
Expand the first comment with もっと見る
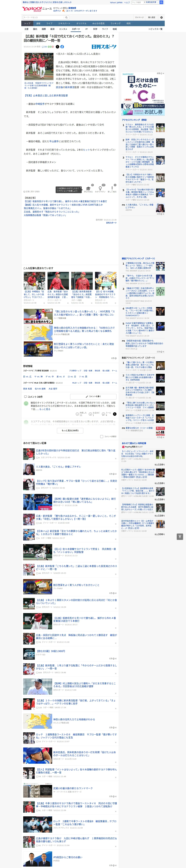point(45,409)
